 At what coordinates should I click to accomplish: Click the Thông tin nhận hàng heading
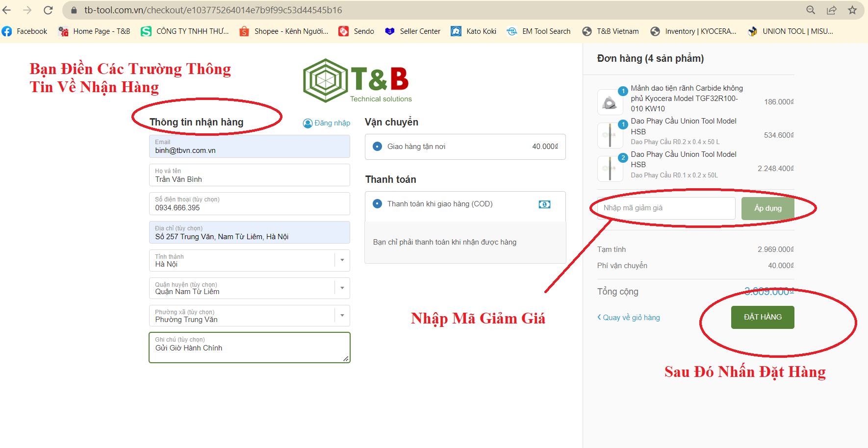pos(196,122)
